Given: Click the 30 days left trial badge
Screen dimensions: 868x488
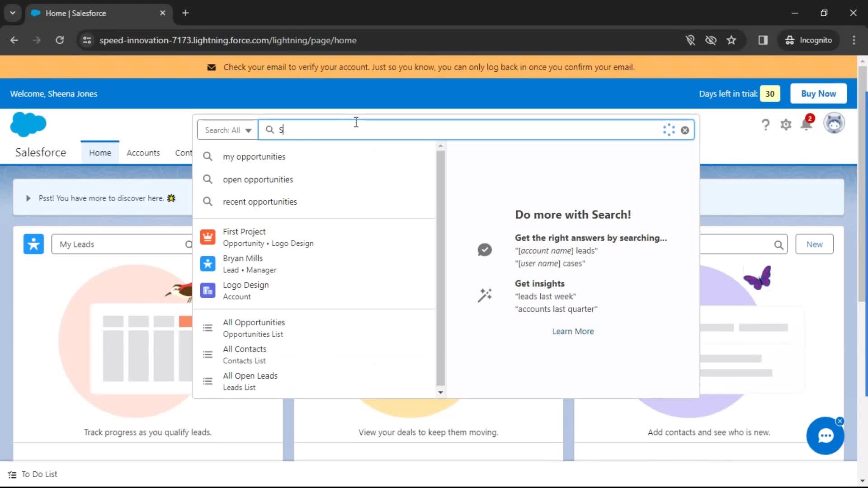Looking at the screenshot, I should click(x=770, y=94).
